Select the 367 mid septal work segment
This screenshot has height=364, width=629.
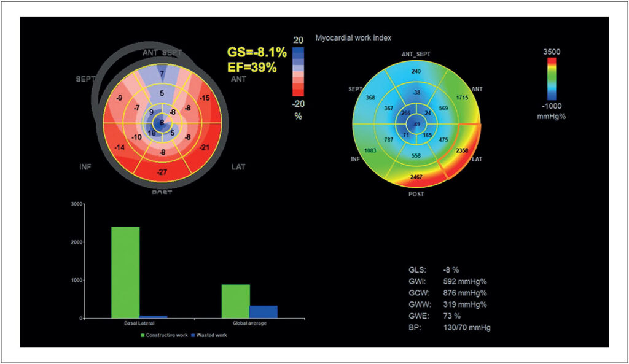(x=389, y=108)
